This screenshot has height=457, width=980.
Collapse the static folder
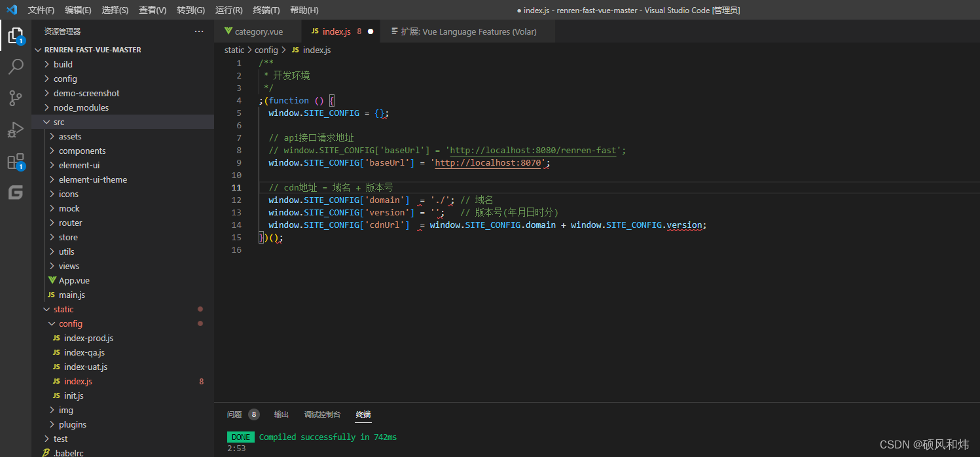122,309
